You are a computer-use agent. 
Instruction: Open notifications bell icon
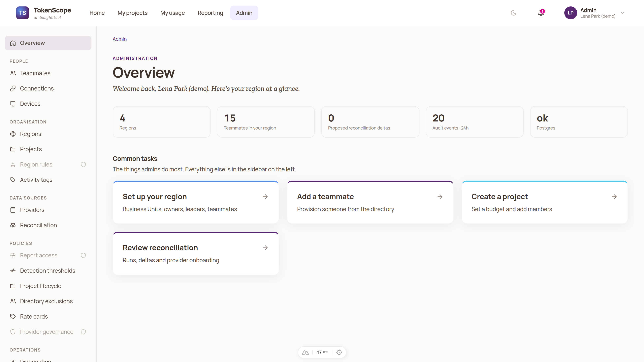tap(541, 13)
